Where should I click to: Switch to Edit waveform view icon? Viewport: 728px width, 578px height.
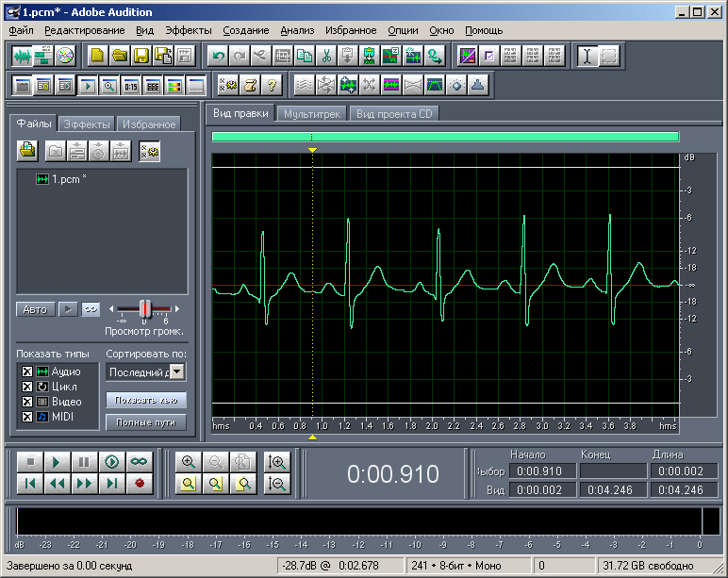pos(22,56)
